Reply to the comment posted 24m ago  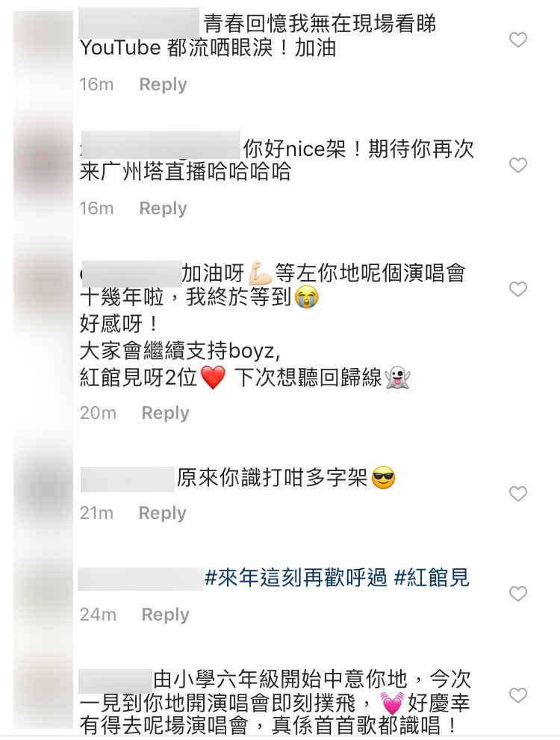click(165, 615)
